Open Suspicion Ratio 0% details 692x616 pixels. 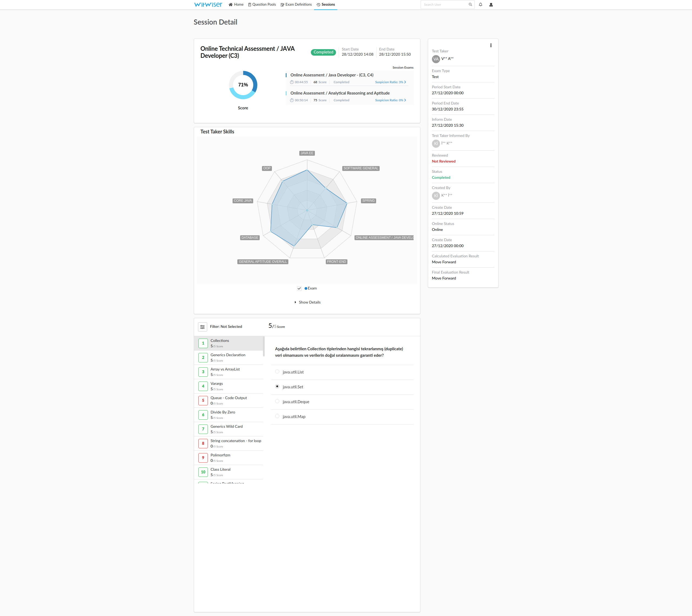click(390, 100)
